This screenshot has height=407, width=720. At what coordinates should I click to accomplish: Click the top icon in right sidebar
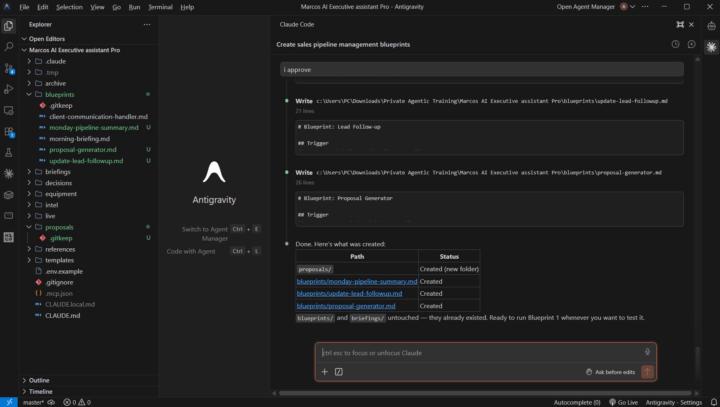coord(711,26)
